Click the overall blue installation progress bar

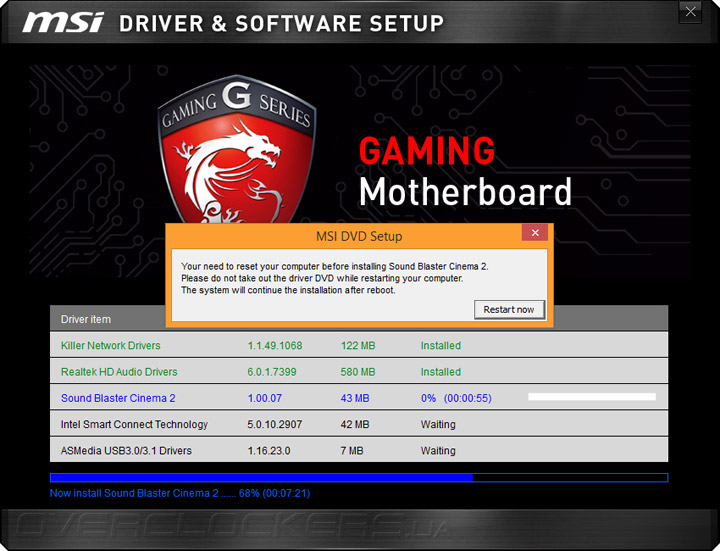tap(359, 478)
